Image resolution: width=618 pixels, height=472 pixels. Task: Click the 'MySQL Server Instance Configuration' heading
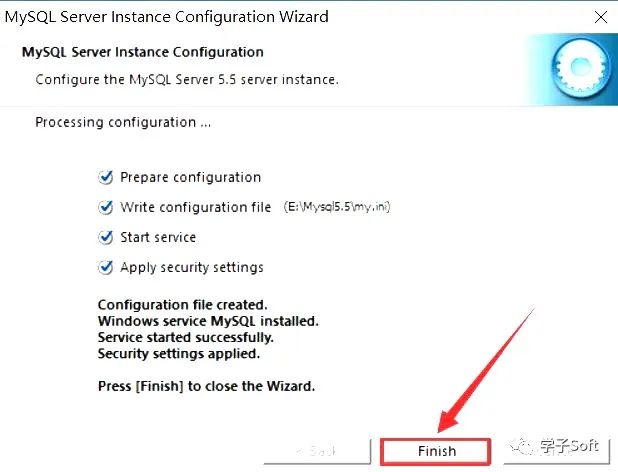point(143,52)
